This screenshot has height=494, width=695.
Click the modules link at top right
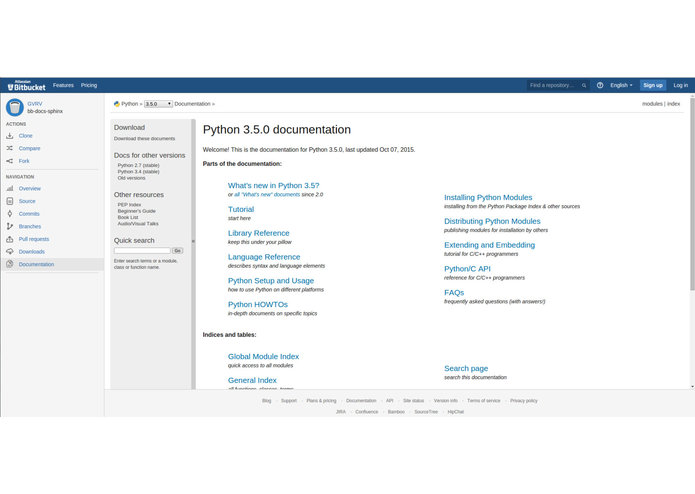[x=652, y=104]
